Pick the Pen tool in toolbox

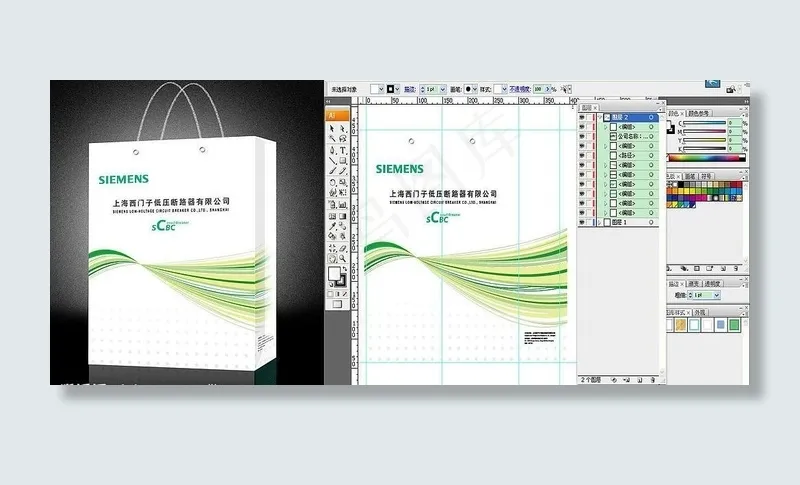coord(334,149)
